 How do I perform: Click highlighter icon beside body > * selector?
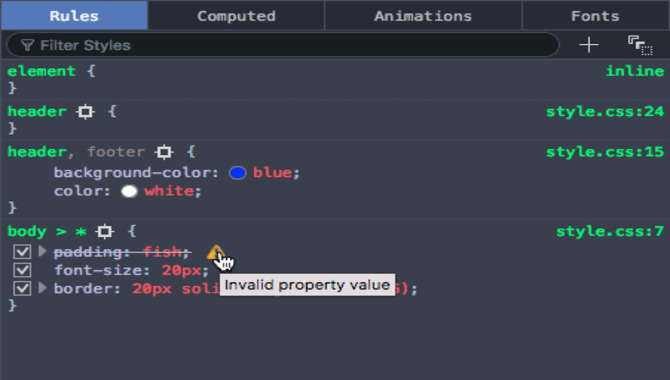(x=105, y=232)
